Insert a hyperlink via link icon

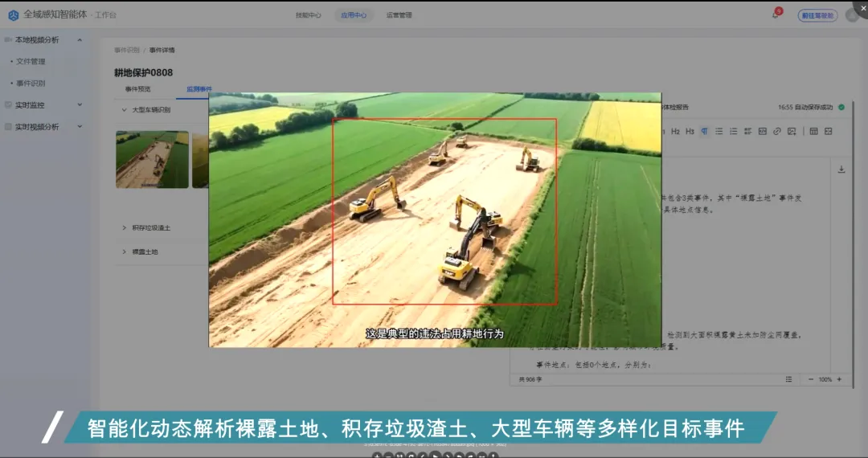(x=776, y=131)
